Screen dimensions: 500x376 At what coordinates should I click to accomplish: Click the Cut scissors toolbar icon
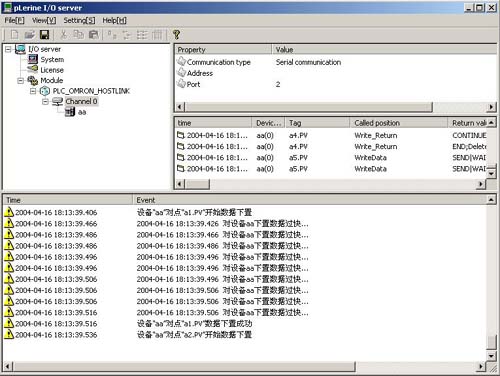tap(63, 34)
